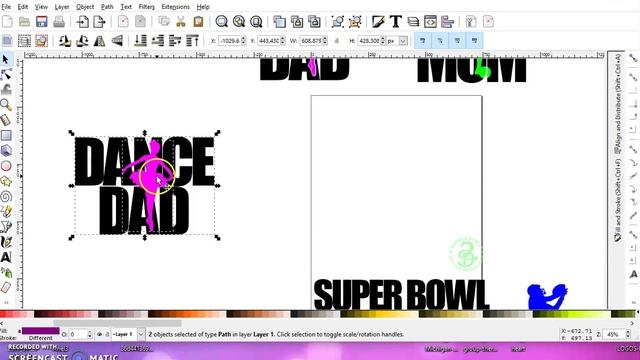Viewport: 640px width, 360px height.
Task: Select the 3D Box tool
Action: click(x=6, y=151)
